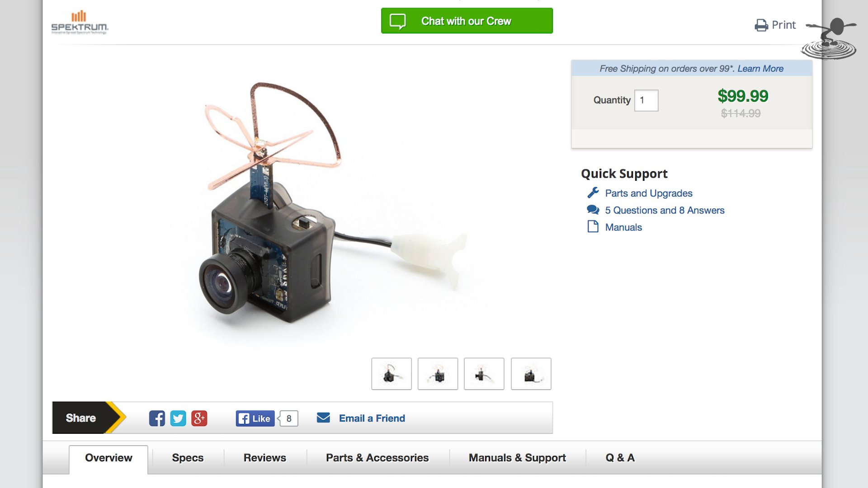Click the printer icon
Image resolution: width=868 pixels, height=488 pixels.
click(761, 25)
